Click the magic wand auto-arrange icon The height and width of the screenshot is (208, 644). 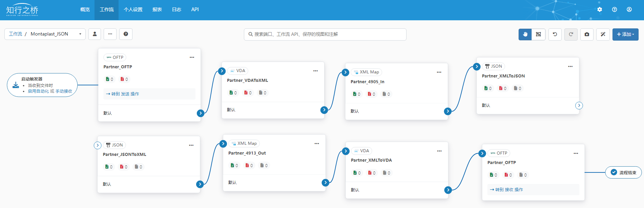[x=603, y=34]
